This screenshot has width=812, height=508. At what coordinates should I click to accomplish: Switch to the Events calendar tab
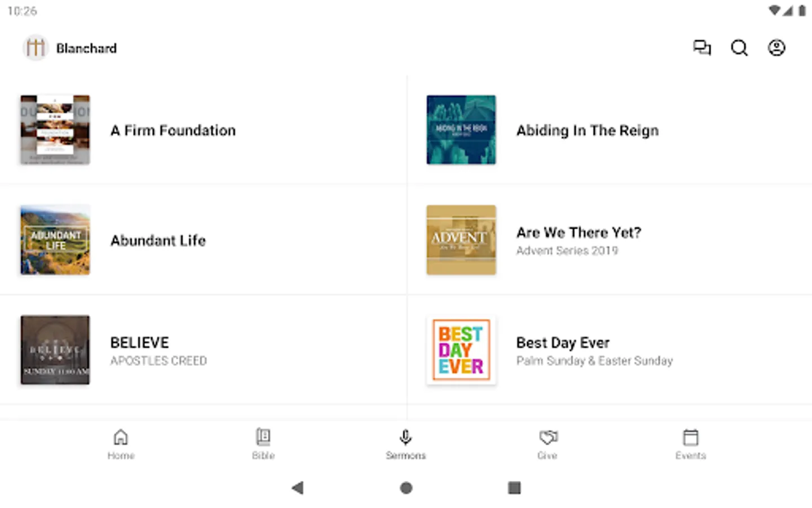point(690,444)
